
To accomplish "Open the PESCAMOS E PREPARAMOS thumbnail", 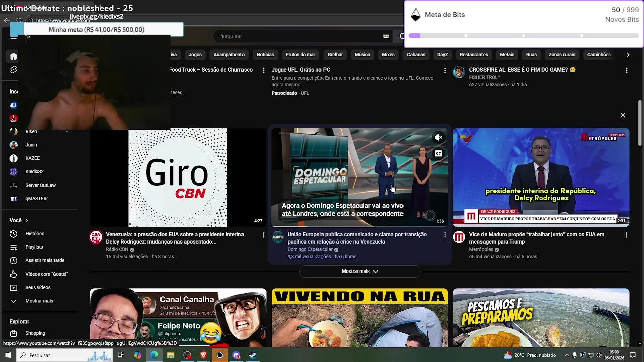I will (541, 318).
